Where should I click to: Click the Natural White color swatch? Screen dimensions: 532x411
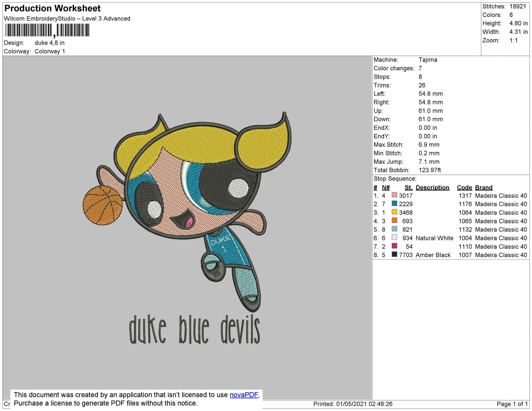(394, 237)
